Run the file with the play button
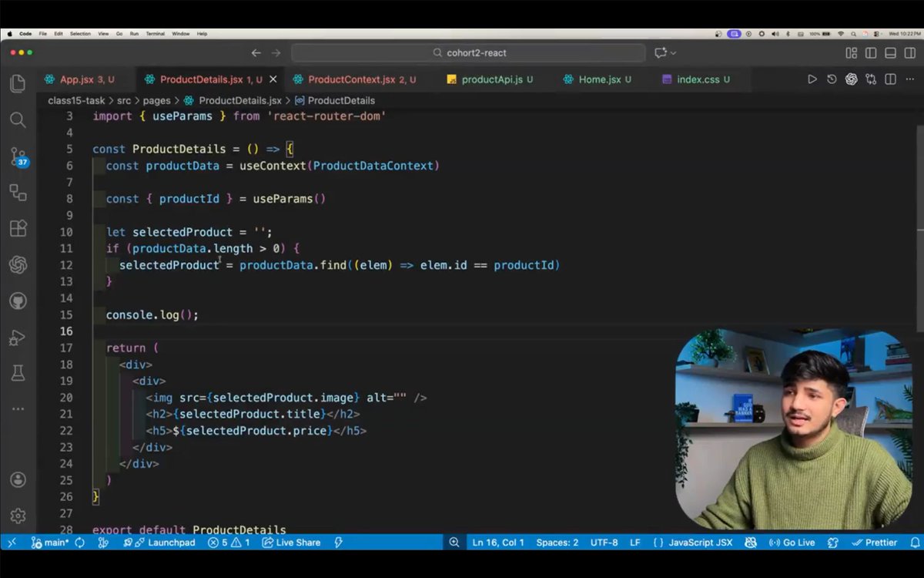This screenshot has height=578, width=924. 812,79
